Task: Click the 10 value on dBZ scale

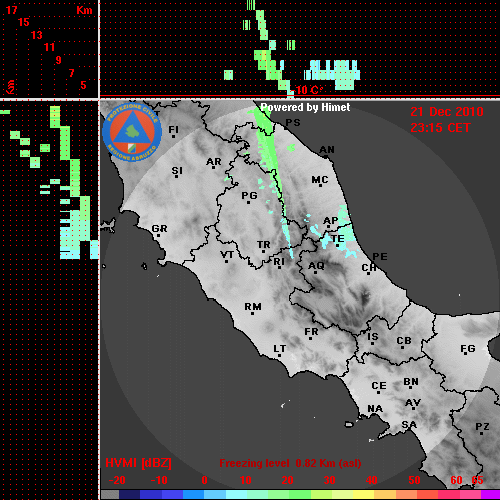Action: pyautogui.click(x=246, y=480)
